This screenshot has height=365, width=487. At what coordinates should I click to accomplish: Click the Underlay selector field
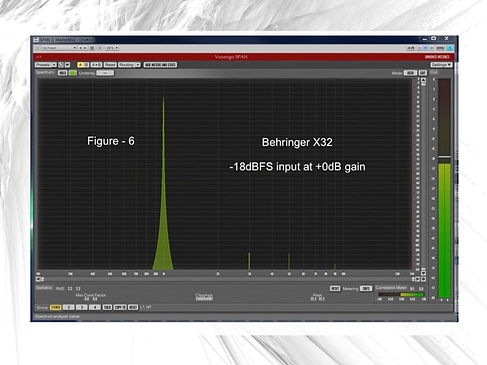tap(105, 73)
